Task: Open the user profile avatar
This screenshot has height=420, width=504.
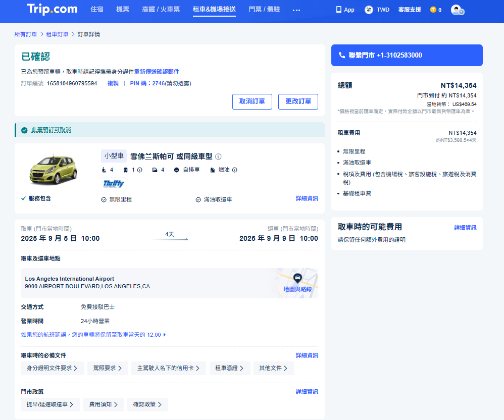Action: [457, 10]
